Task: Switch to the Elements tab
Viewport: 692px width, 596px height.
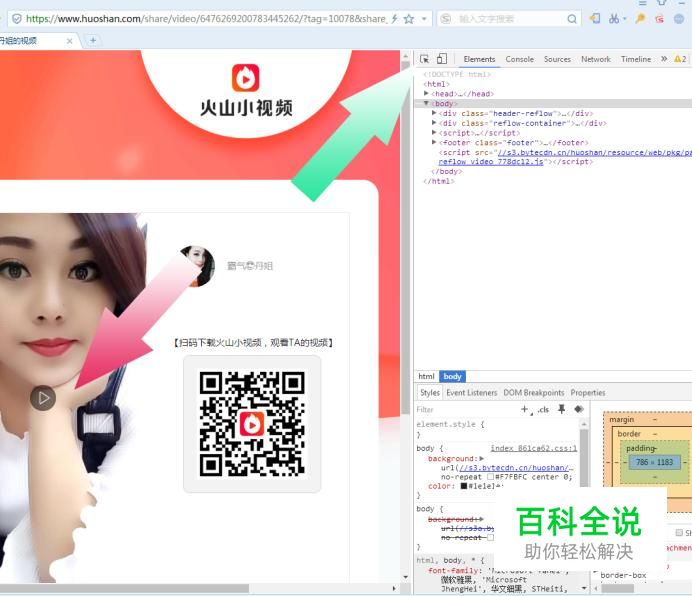Action: (x=479, y=59)
